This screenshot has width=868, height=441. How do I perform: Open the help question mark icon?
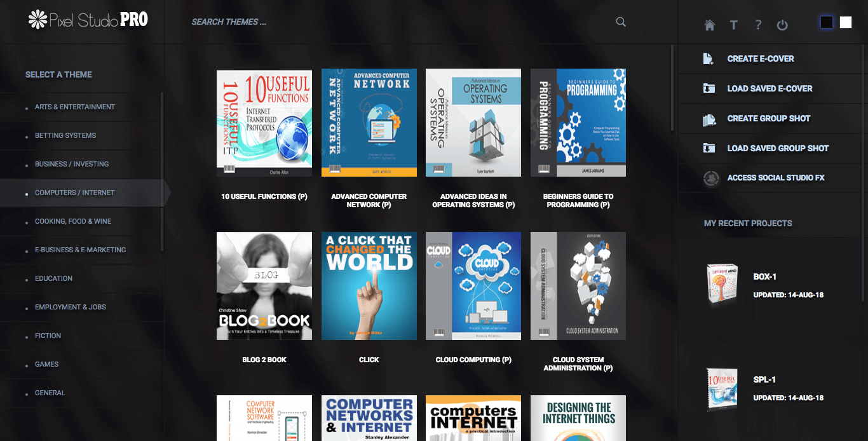pos(758,25)
